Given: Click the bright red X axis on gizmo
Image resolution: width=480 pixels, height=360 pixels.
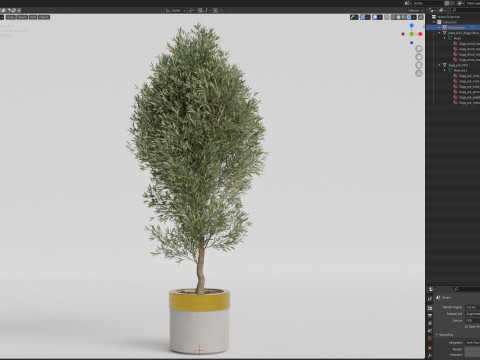Looking at the screenshot, I should click(x=420, y=34).
